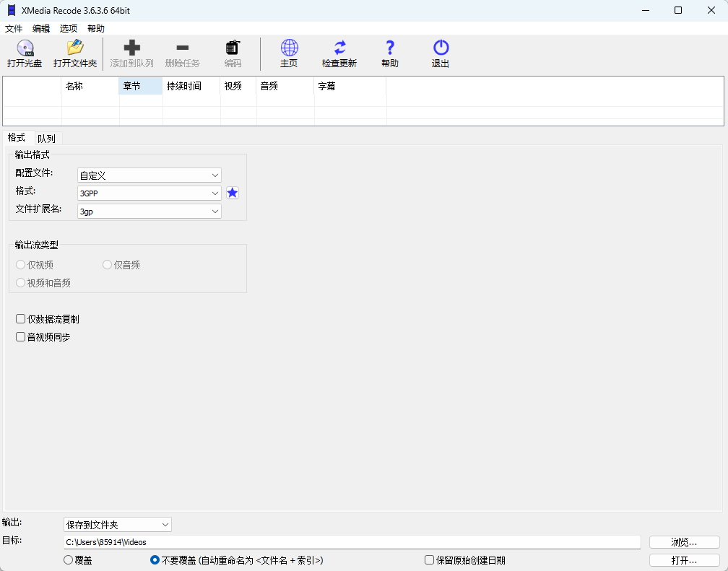Switch to the 格式 tab
Screen dimensions: 728x571
click(x=17, y=138)
